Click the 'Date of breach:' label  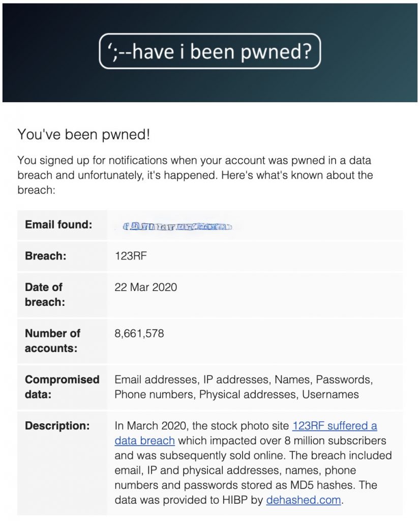click(x=45, y=295)
